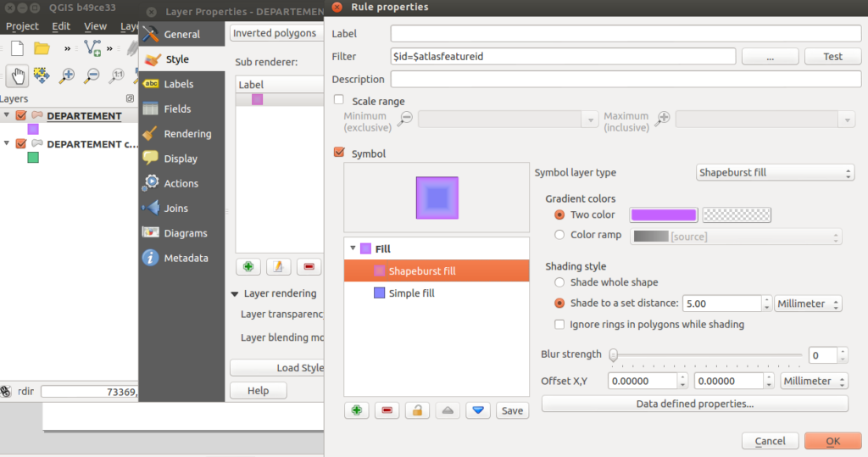Open Metadata section in Layer Properties
Screen dimensions: 868x457
(x=181, y=258)
